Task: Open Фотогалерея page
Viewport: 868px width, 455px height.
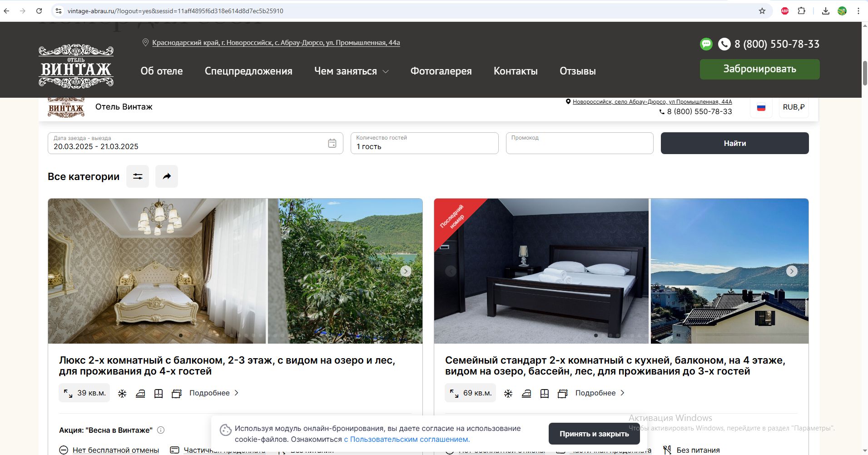Action: [x=441, y=71]
